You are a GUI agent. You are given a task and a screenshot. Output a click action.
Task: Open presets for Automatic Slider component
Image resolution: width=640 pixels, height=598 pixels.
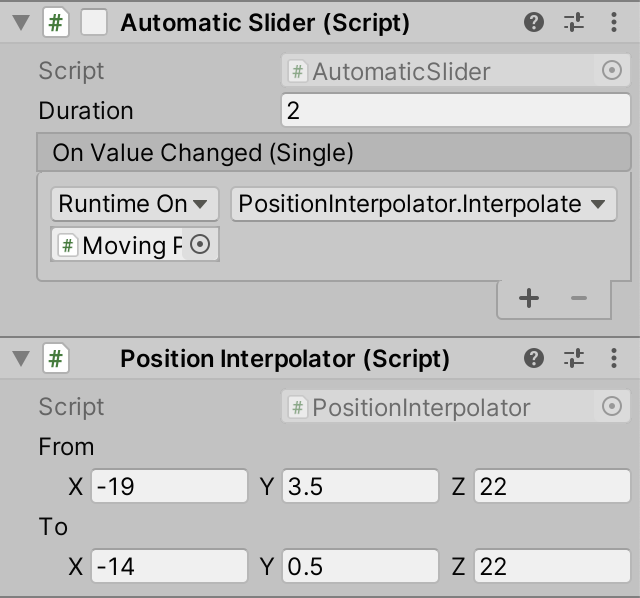574,22
